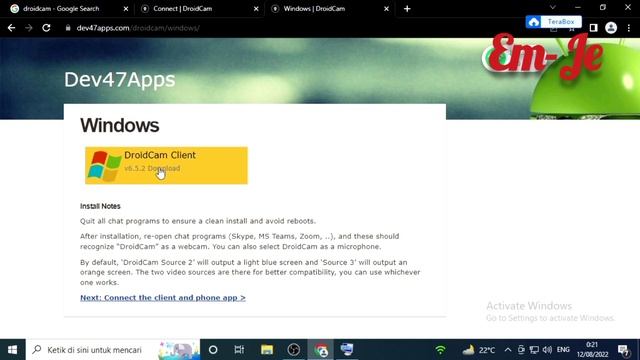Click the green Wi-Fi icon in the taskbar

coord(440,350)
